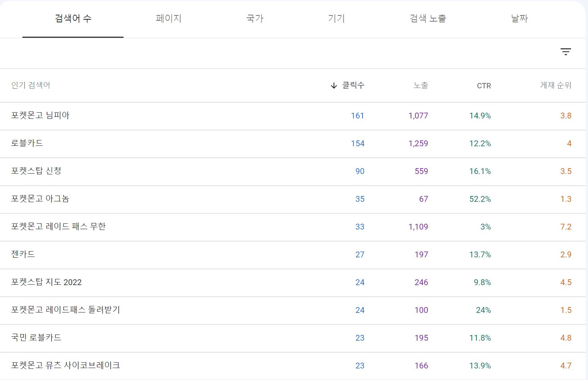The width and height of the screenshot is (588, 380).
Task: Click the position value 1.3
Action: [566, 199]
